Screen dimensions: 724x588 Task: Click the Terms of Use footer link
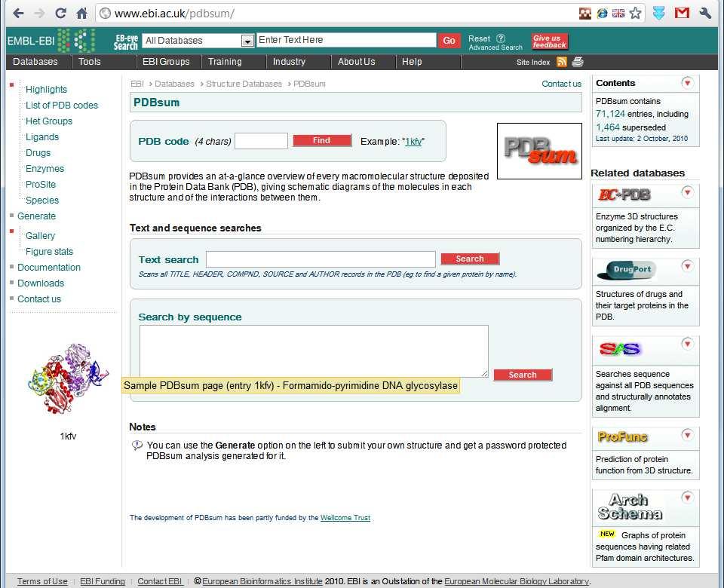pyautogui.click(x=42, y=581)
